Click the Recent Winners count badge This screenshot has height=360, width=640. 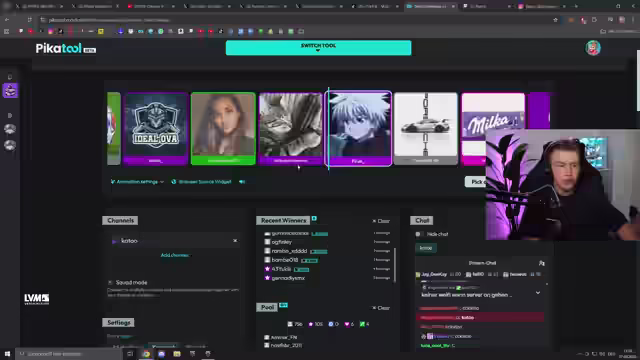(314, 219)
